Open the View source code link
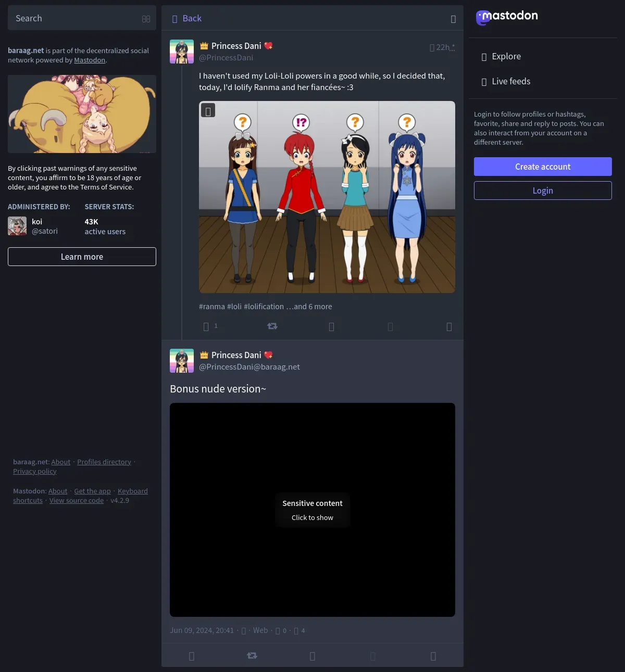The height and width of the screenshot is (672, 625). (77, 500)
